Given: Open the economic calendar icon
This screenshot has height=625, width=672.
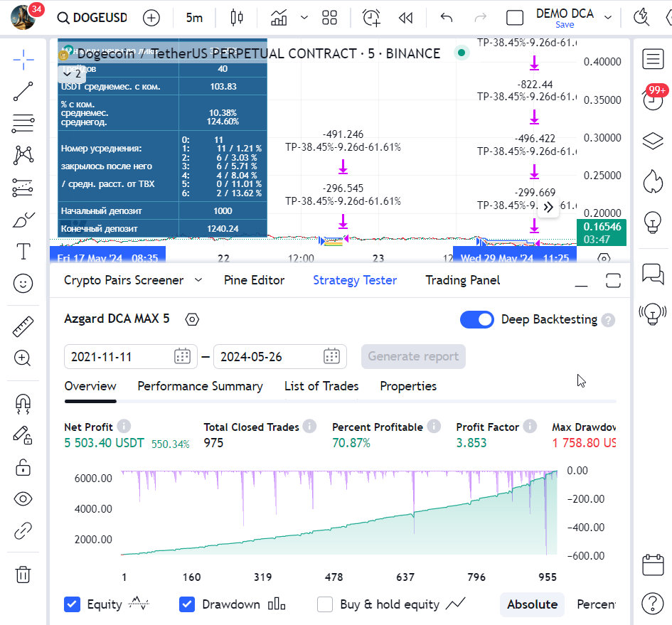Looking at the screenshot, I should (653, 565).
